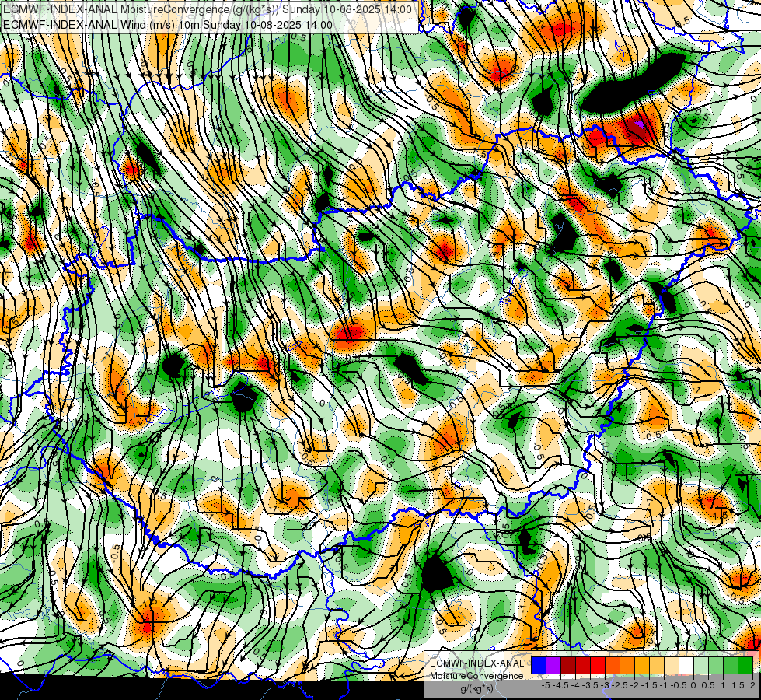The height and width of the screenshot is (700, 761).
Task: Click the pale peach legend swatch
Action: pos(672,665)
